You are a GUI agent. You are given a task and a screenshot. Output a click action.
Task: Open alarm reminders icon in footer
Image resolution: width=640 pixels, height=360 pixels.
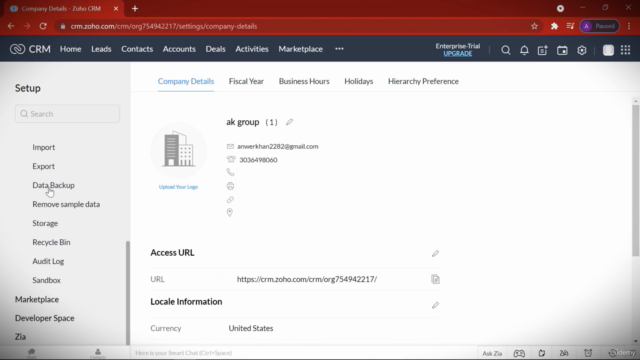pos(588,353)
